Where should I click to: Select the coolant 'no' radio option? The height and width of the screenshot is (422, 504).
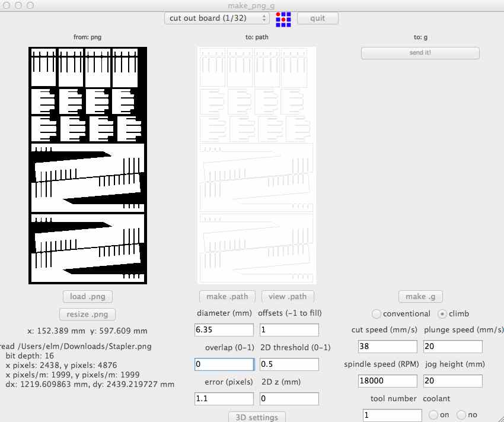click(x=461, y=415)
